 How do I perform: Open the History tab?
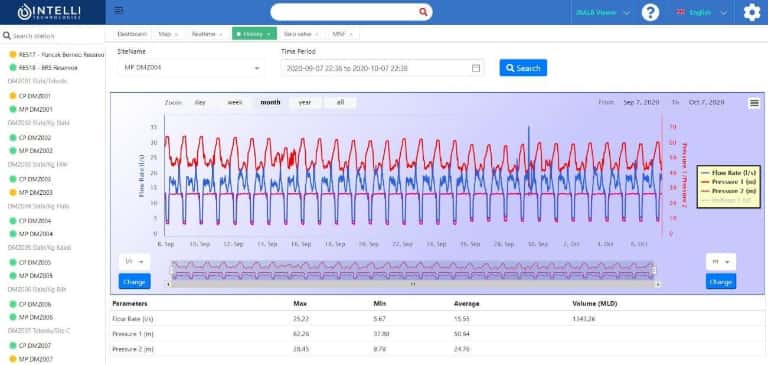tap(254, 34)
